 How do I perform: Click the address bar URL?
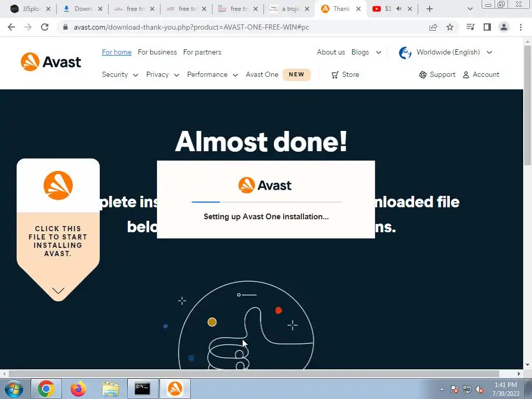point(191,27)
